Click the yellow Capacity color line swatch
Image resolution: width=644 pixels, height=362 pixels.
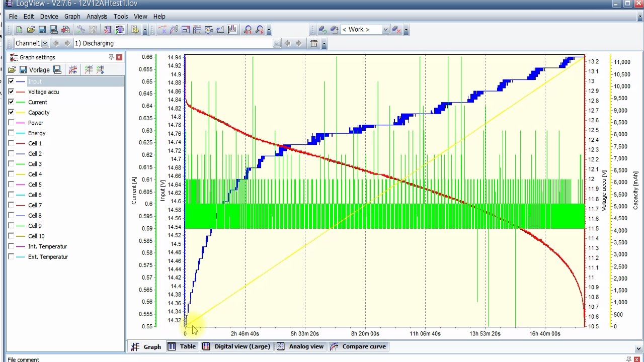click(x=21, y=112)
